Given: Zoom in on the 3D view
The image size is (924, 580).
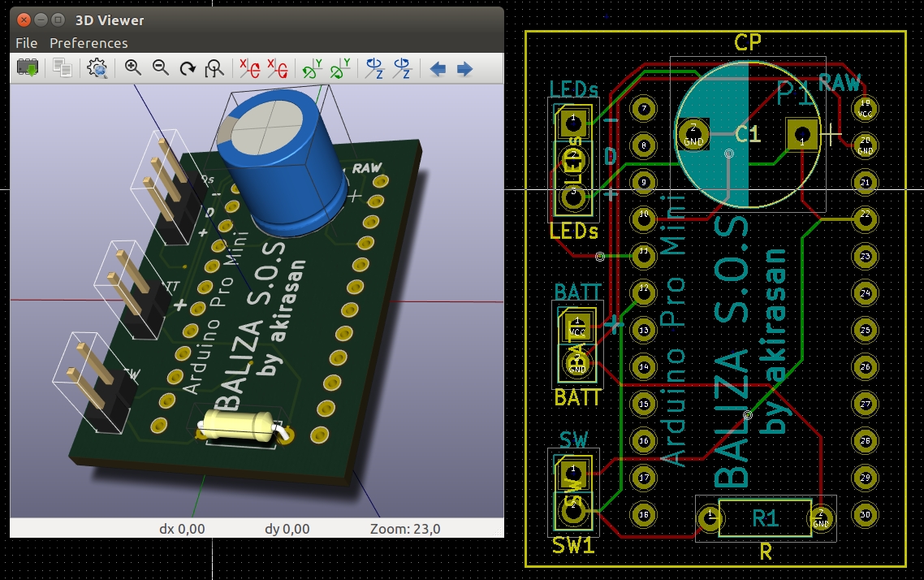Looking at the screenshot, I should pyautogui.click(x=132, y=68).
